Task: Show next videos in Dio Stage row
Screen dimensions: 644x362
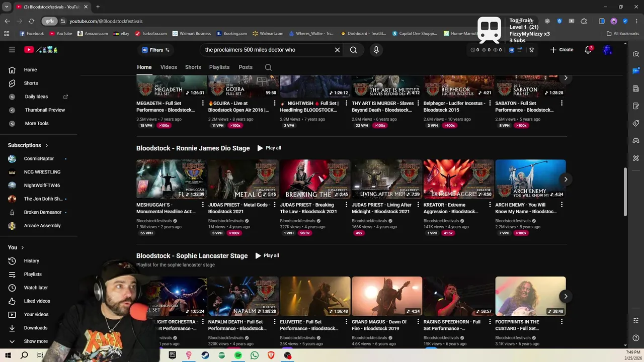Action: 566,179
